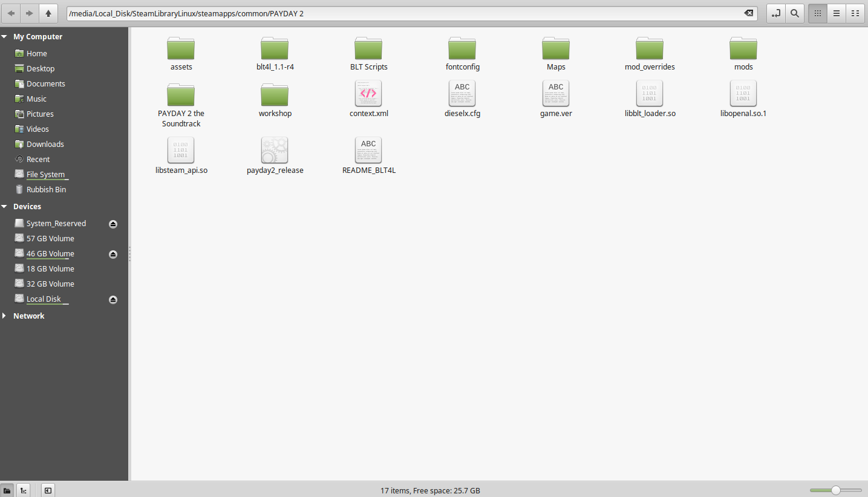Select the BLT Scripts folder

point(368,54)
